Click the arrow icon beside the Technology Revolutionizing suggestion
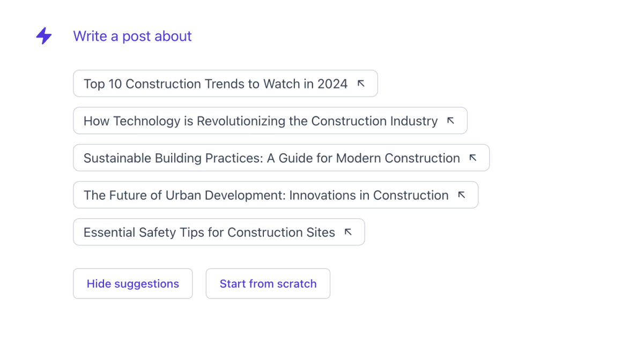644x342 pixels. 451,120
